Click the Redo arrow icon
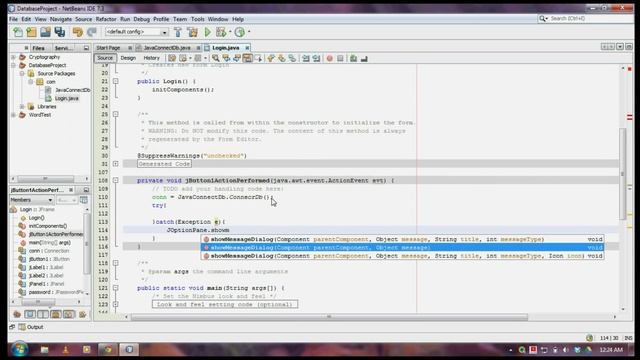Image resolution: width=640 pixels, height=360 pixels. (x=92, y=32)
